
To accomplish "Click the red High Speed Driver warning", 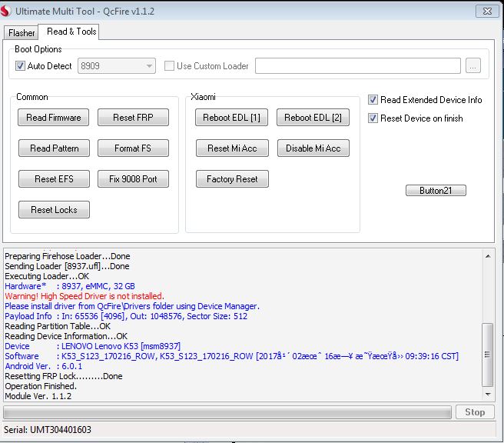I will (x=85, y=296).
